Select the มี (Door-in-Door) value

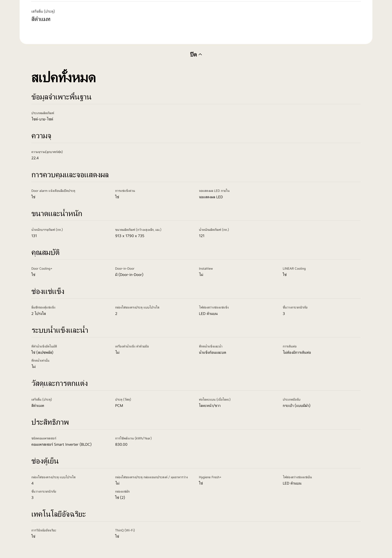129,275
